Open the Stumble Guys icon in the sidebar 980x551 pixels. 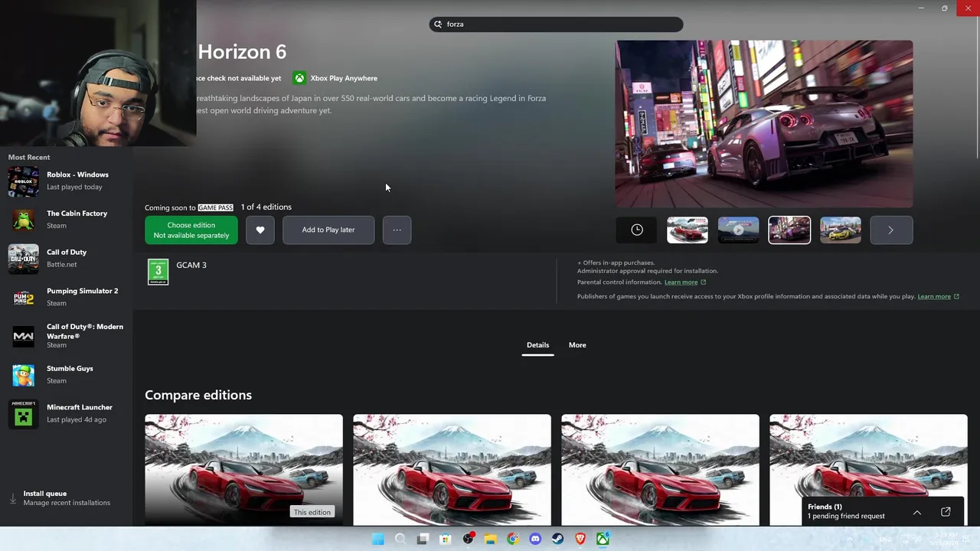[23, 375]
